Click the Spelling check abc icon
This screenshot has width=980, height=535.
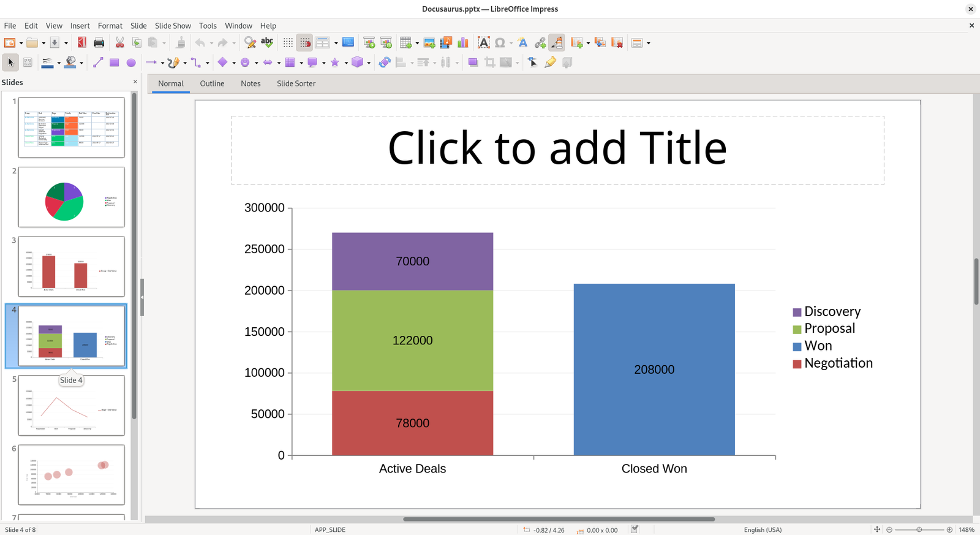click(x=267, y=42)
